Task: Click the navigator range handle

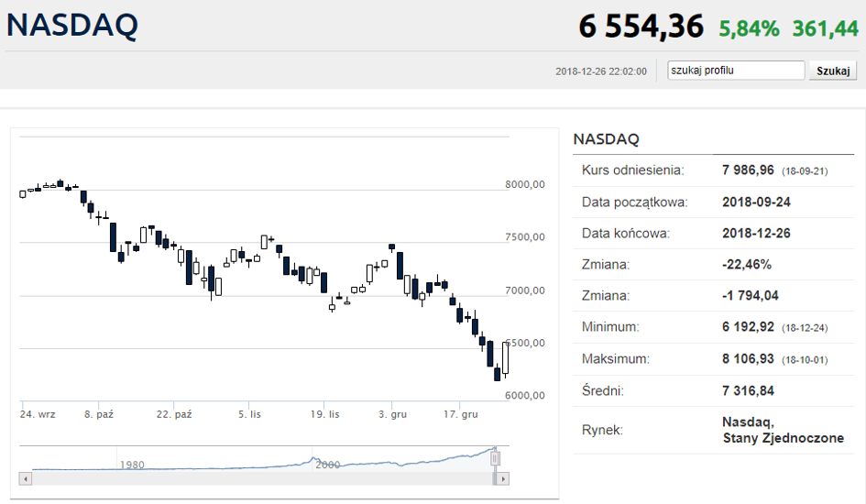Action: click(x=496, y=458)
